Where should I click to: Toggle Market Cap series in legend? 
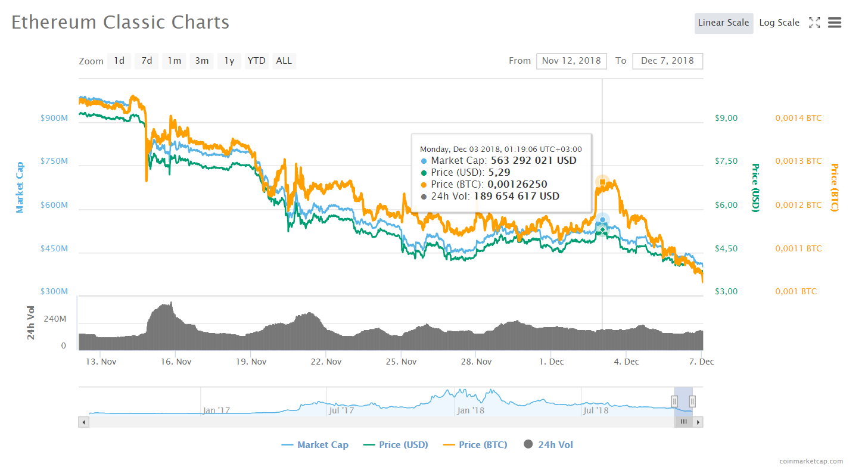coord(315,444)
